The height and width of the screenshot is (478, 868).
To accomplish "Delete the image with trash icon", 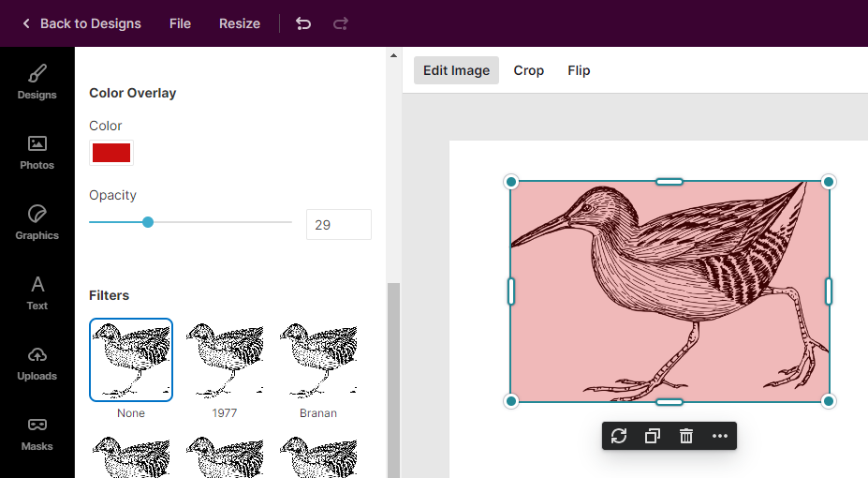I will 686,436.
